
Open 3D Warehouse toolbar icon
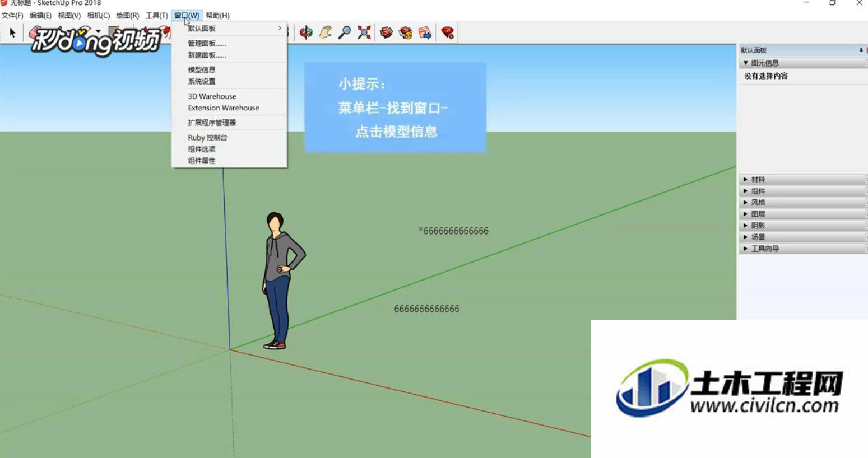pos(386,32)
